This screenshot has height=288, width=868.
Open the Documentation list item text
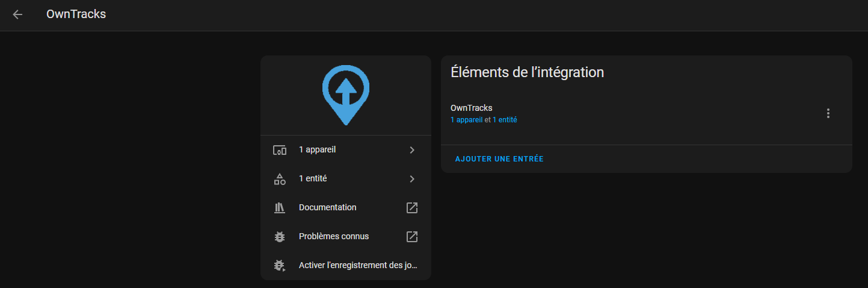click(x=327, y=207)
